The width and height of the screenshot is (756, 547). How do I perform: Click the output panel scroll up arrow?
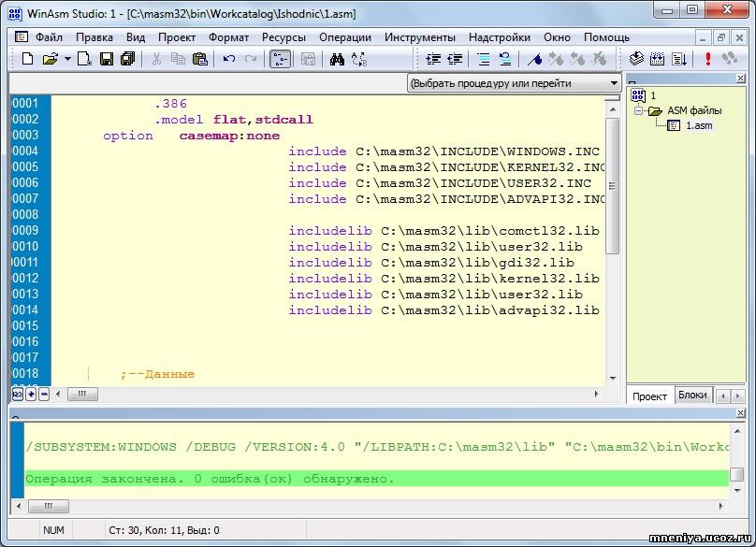click(x=737, y=430)
